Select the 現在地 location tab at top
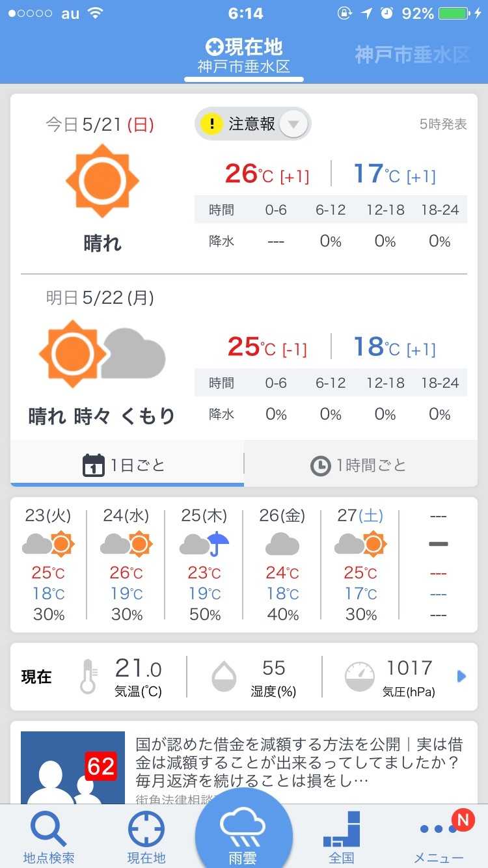The image size is (488, 868). (x=244, y=55)
